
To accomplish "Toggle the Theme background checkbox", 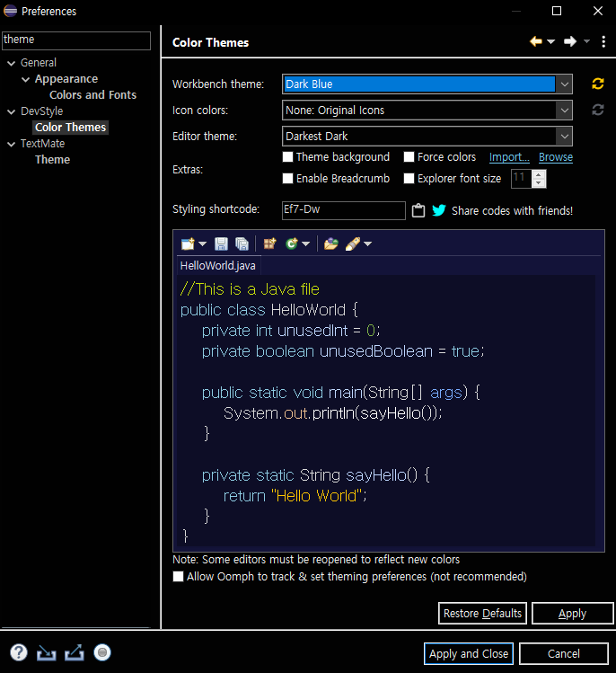I will point(288,156).
